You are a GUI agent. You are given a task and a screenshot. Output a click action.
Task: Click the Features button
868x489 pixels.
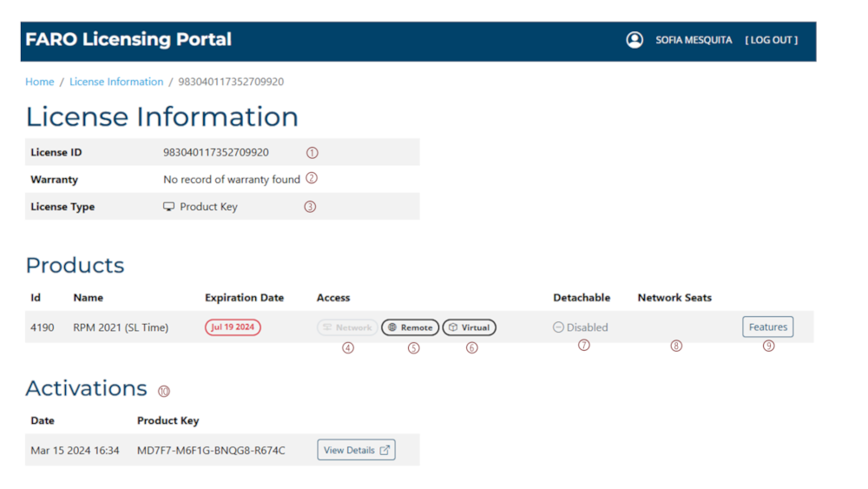(768, 327)
